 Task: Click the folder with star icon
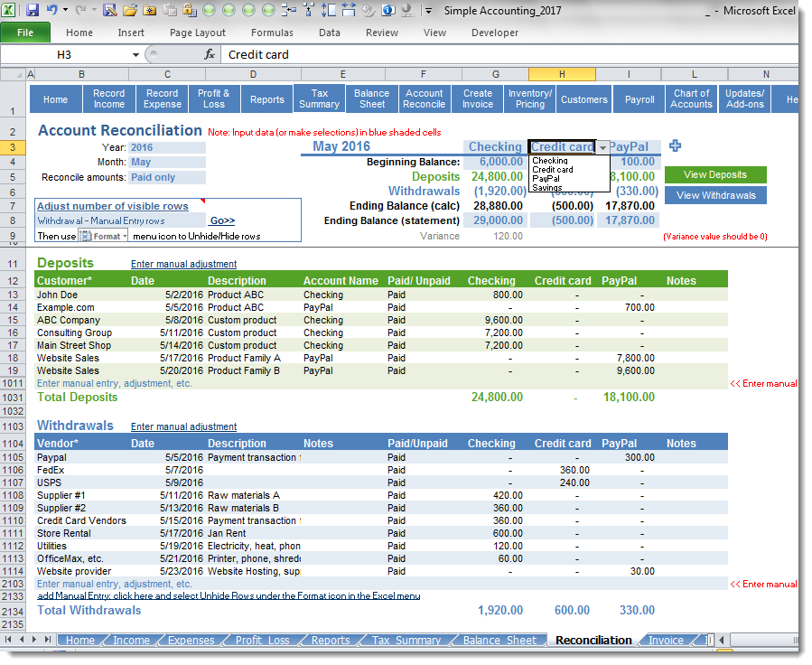click(x=150, y=10)
